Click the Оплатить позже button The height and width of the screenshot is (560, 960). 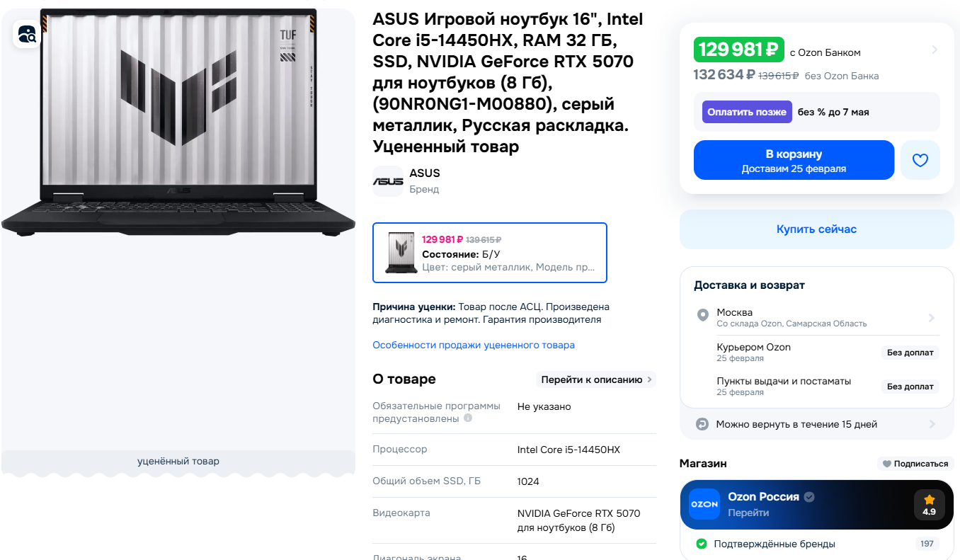(x=747, y=112)
